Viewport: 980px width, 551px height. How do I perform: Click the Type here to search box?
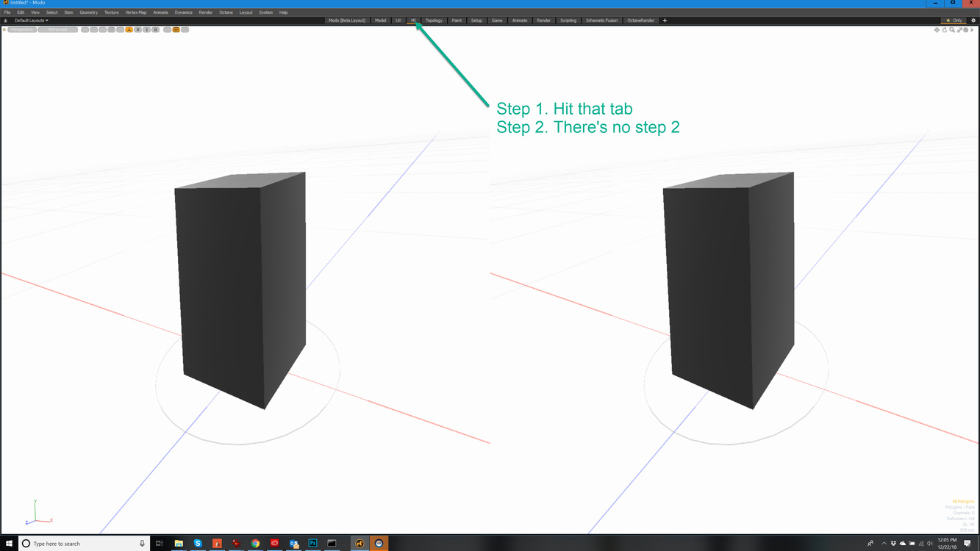tap(83, 544)
